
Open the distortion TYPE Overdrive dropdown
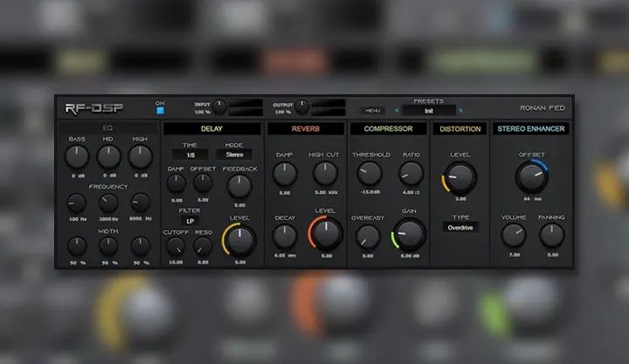point(460,227)
